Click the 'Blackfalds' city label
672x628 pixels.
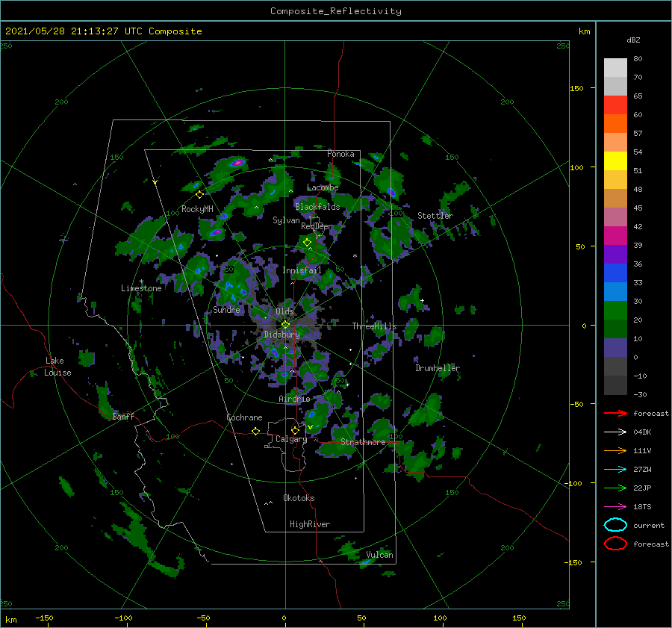pyautogui.click(x=317, y=207)
